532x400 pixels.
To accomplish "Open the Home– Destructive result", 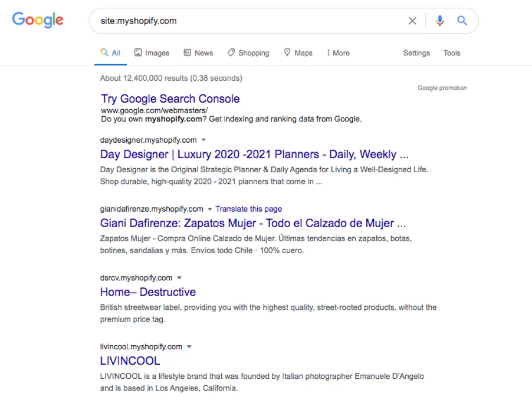I will pos(148,292).
